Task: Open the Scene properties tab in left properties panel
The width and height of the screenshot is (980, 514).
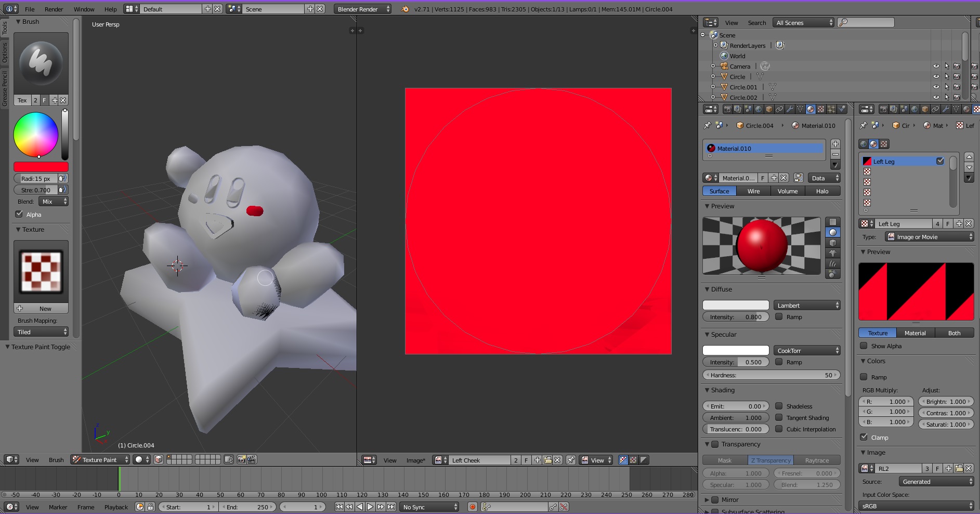Action: (x=748, y=109)
